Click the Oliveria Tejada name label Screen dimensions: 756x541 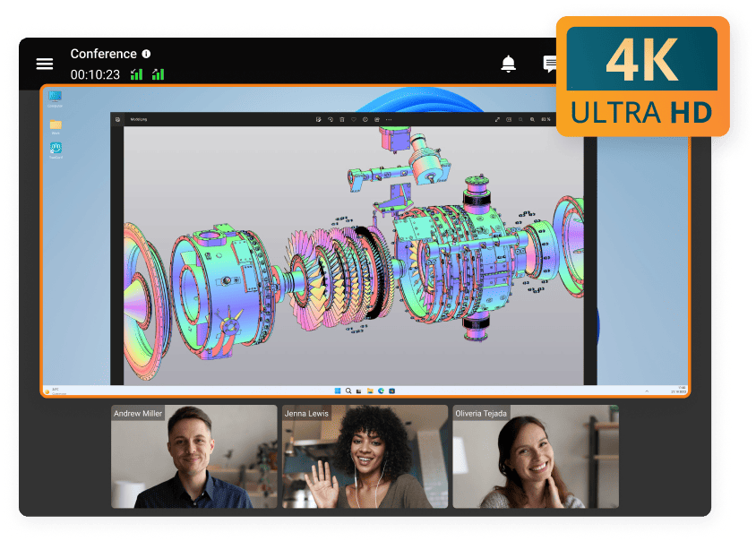click(x=481, y=413)
